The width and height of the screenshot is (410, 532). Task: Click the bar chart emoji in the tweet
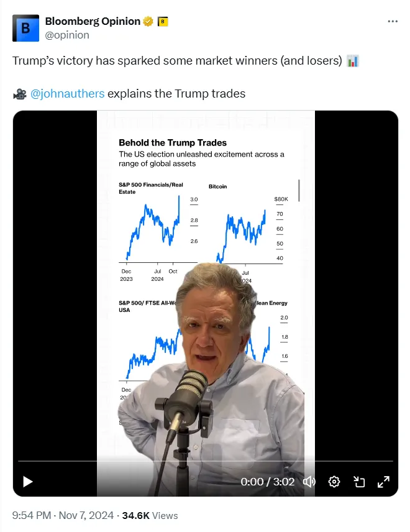click(x=352, y=61)
